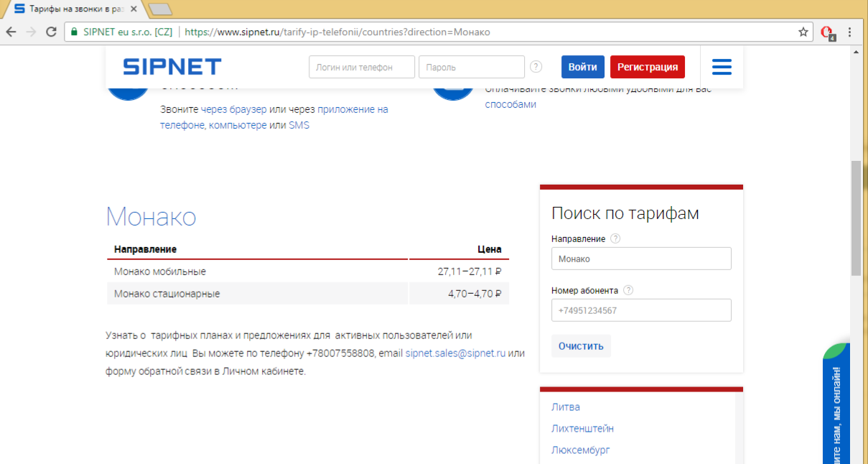Click the Поиск по тарифам heading
The image size is (868, 464).
pyautogui.click(x=625, y=213)
